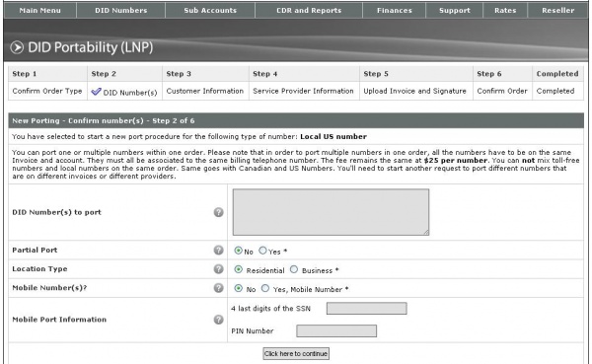Click the checkmark icon in Step 2

(97, 92)
